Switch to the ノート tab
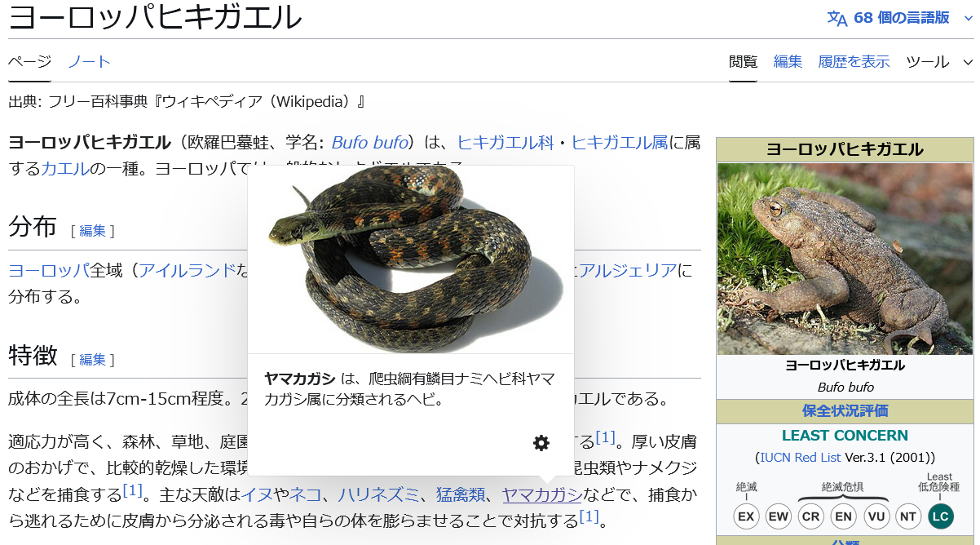This screenshot has width=980, height=545. click(89, 62)
